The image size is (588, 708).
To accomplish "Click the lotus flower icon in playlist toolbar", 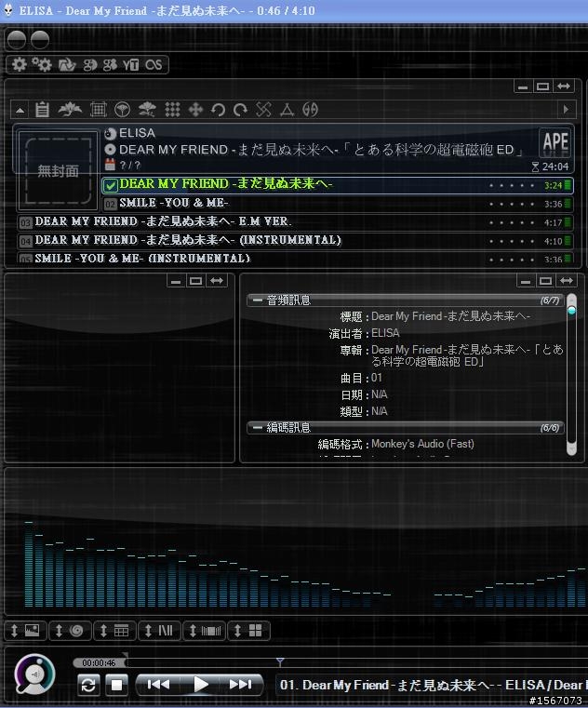I will coord(70,109).
